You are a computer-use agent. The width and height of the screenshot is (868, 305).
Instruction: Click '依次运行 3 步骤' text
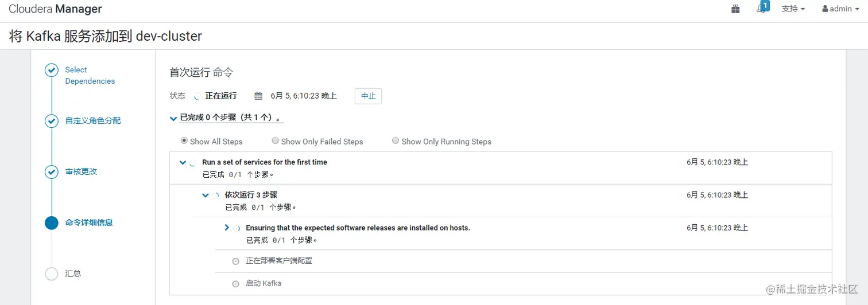click(251, 195)
